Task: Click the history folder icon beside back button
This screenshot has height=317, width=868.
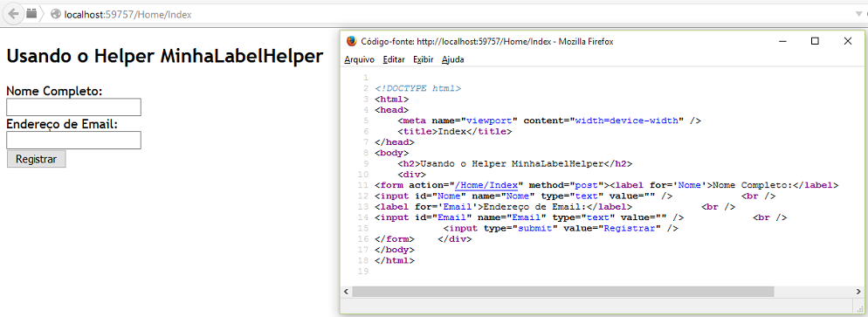Action: 31,13
